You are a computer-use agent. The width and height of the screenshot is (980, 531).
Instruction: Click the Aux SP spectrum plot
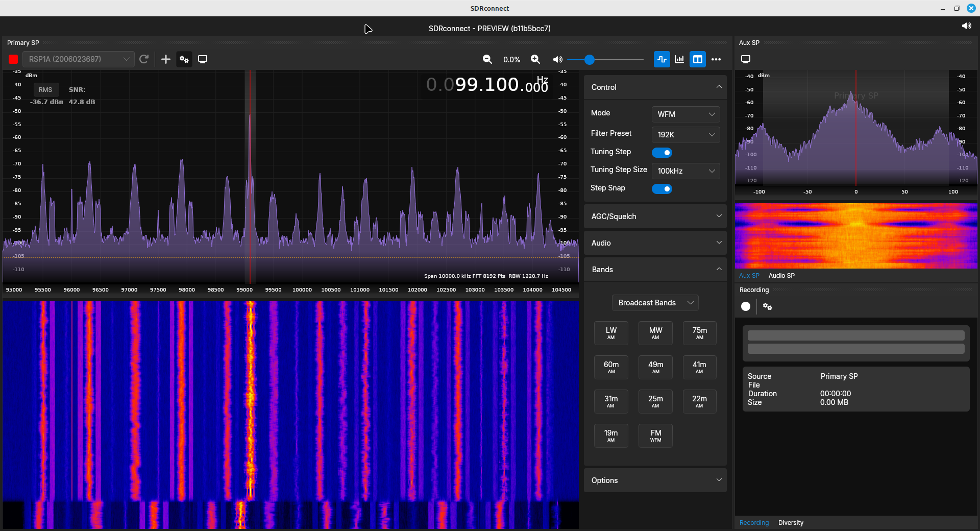click(856, 128)
